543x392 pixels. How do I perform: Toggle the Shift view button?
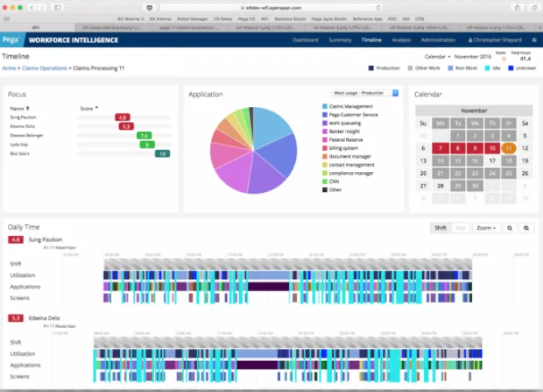coord(440,228)
